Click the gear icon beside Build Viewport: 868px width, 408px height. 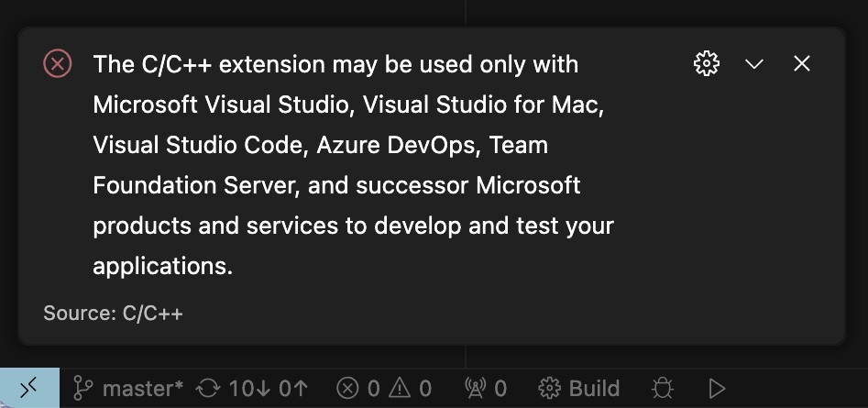(550, 389)
